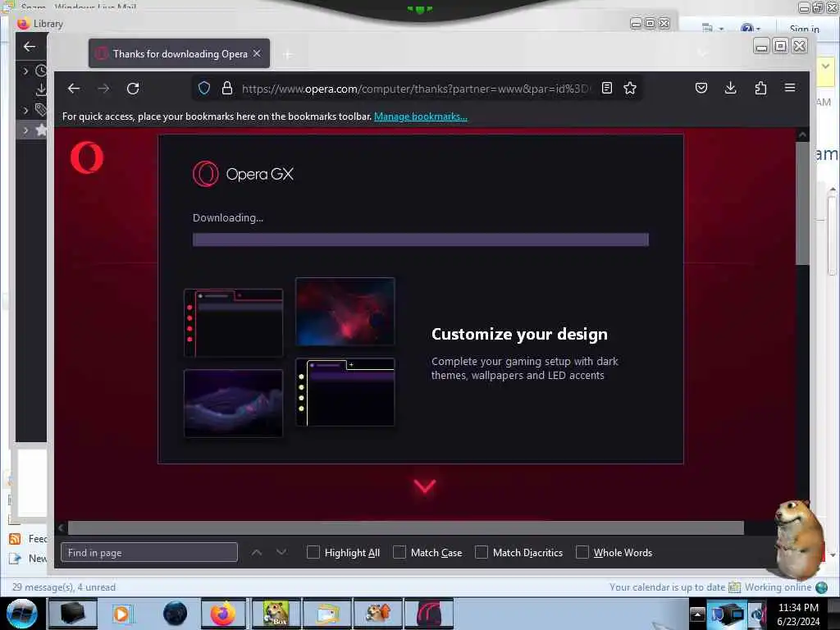The width and height of the screenshot is (840, 630).
Task: Open the Firefox Downloads panel
Action: [x=730, y=88]
